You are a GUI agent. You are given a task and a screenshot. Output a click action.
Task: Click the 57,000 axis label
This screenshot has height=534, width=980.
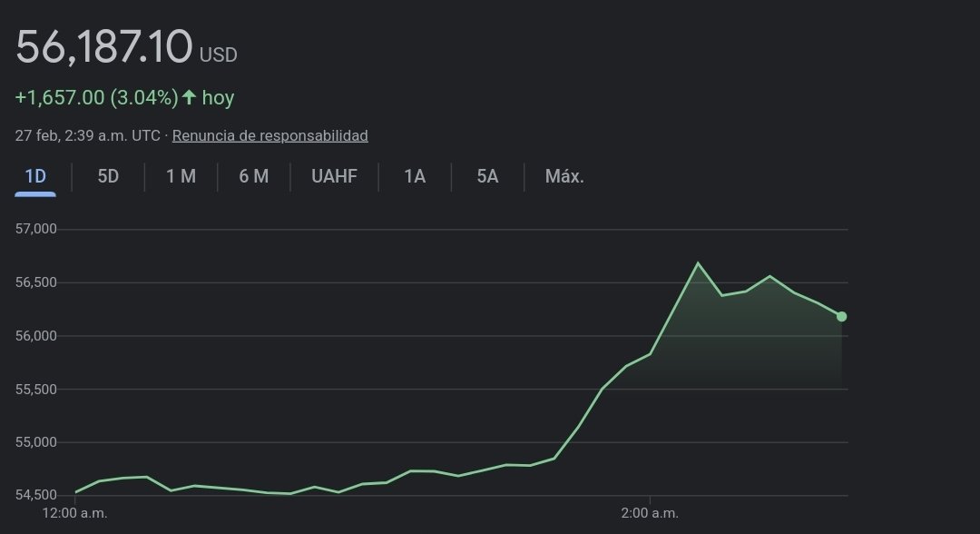click(x=35, y=229)
